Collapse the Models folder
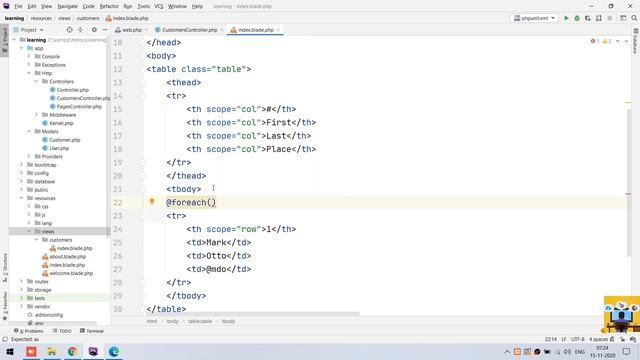 point(29,131)
